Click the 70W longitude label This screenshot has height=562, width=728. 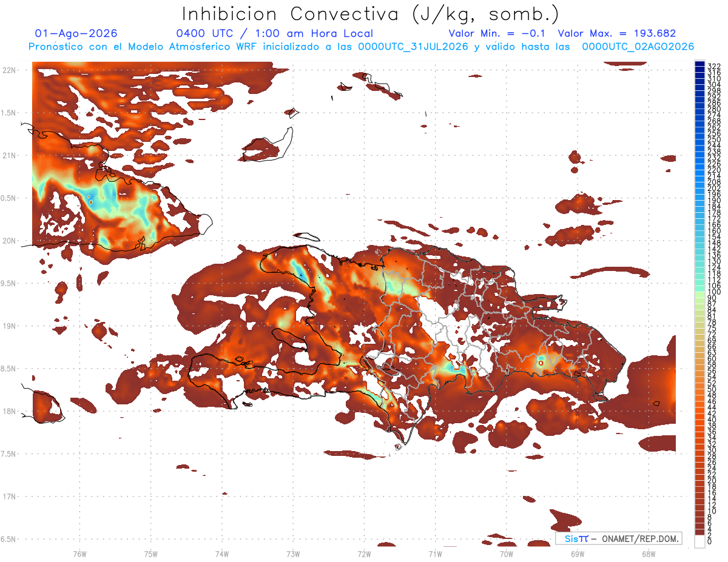[x=507, y=553]
